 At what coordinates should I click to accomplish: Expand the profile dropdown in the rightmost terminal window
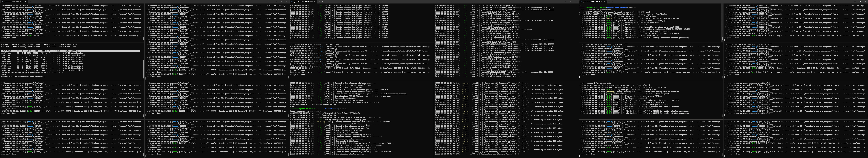coord(612,2)
